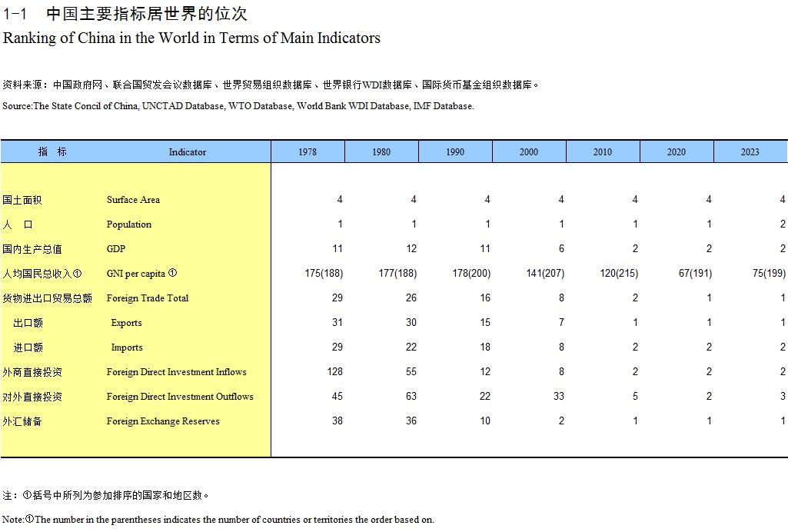788x532 pixels.
Task: Click the 国内生产总值 Chinese row label
Action: [x=32, y=249]
